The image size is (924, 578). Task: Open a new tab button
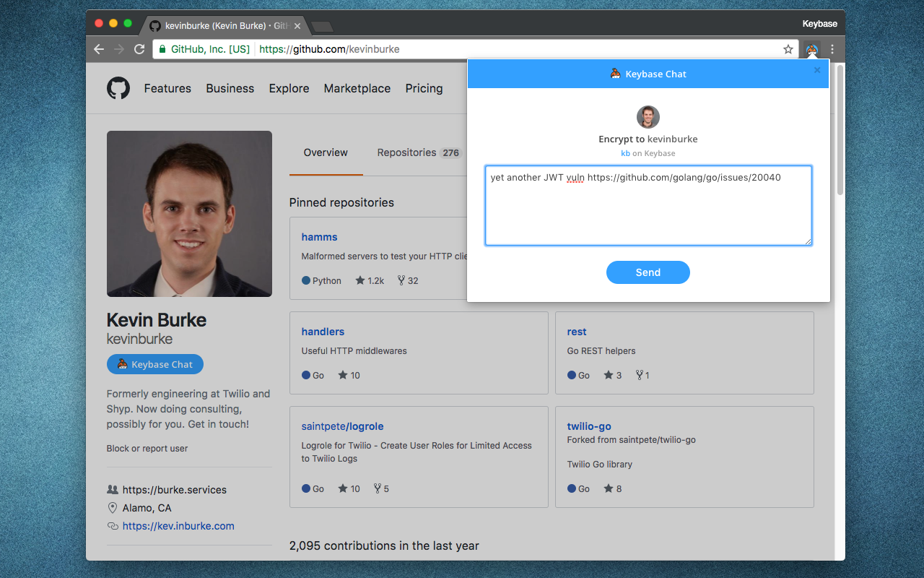coord(322,27)
